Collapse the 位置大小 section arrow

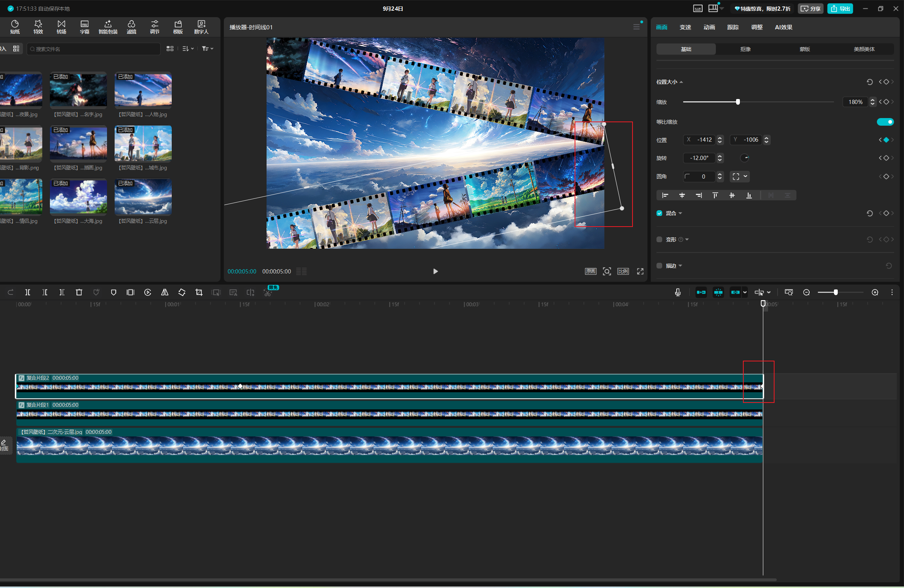click(x=681, y=82)
